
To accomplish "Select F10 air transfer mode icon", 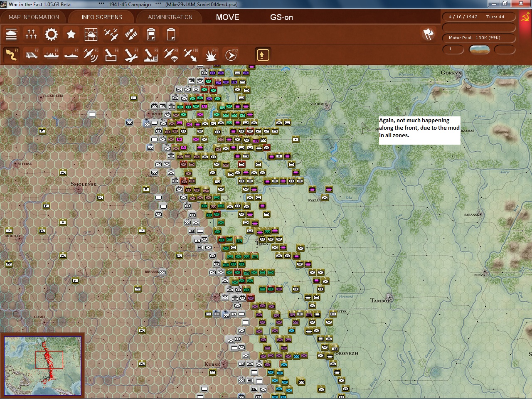I will click(x=191, y=55).
